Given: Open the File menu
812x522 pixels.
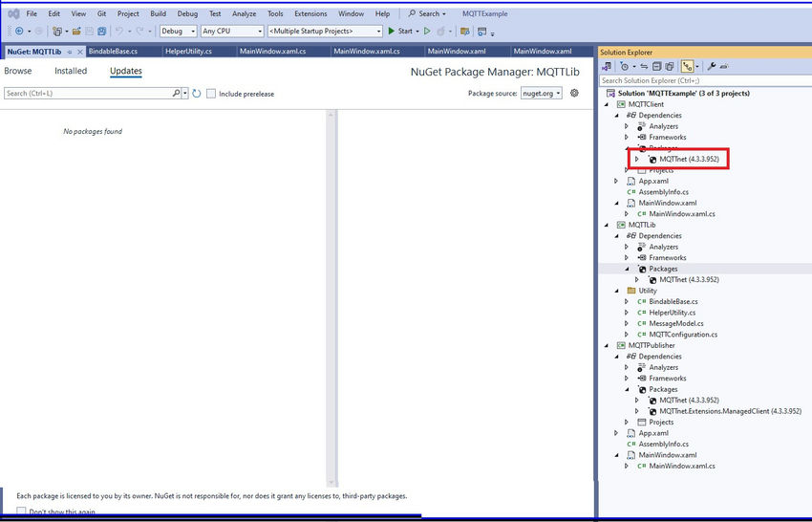Looking at the screenshot, I should pyautogui.click(x=32, y=14).
